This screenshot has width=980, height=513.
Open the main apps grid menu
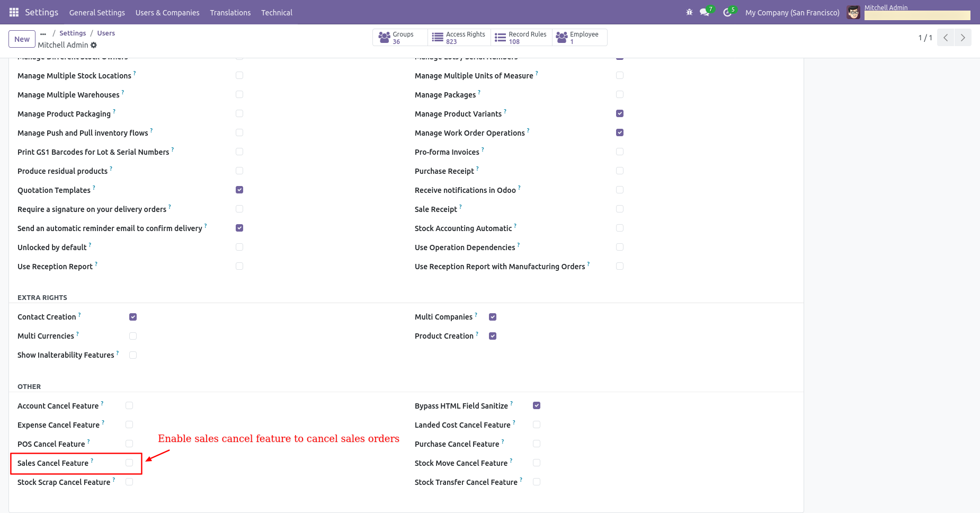click(x=14, y=12)
